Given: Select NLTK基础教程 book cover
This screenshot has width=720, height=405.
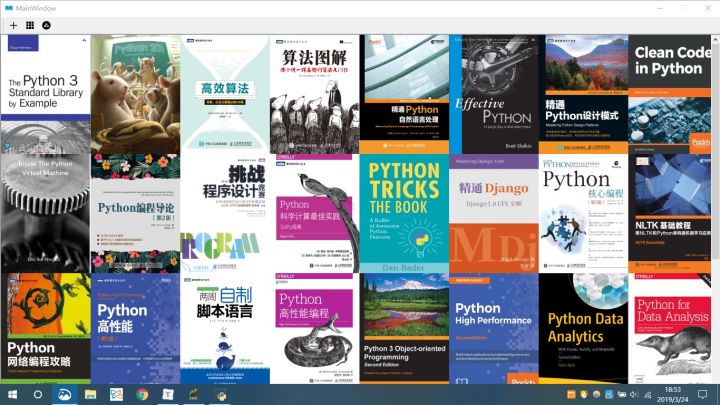Looking at the screenshot, I should click(669, 214).
